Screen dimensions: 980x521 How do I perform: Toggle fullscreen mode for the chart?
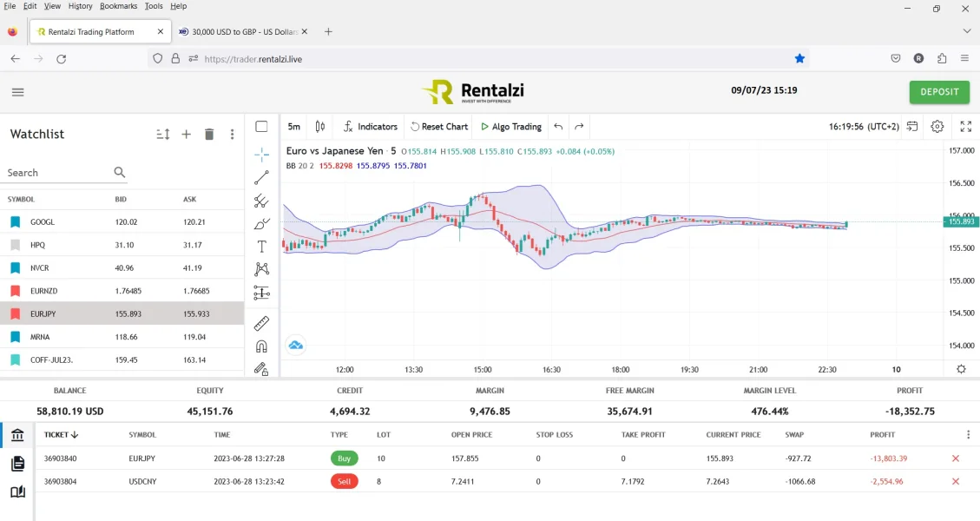pyautogui.click(x=966, y=127)
